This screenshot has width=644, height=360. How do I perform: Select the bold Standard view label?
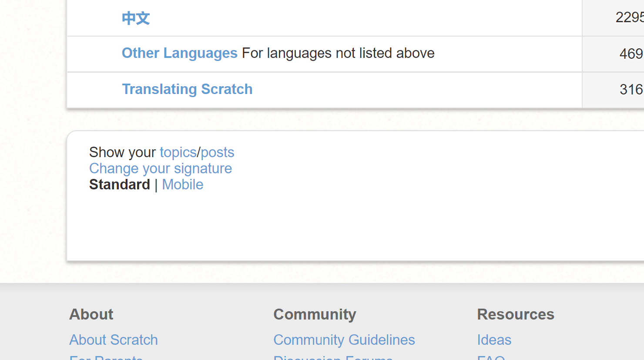click(x=120, y=185)
